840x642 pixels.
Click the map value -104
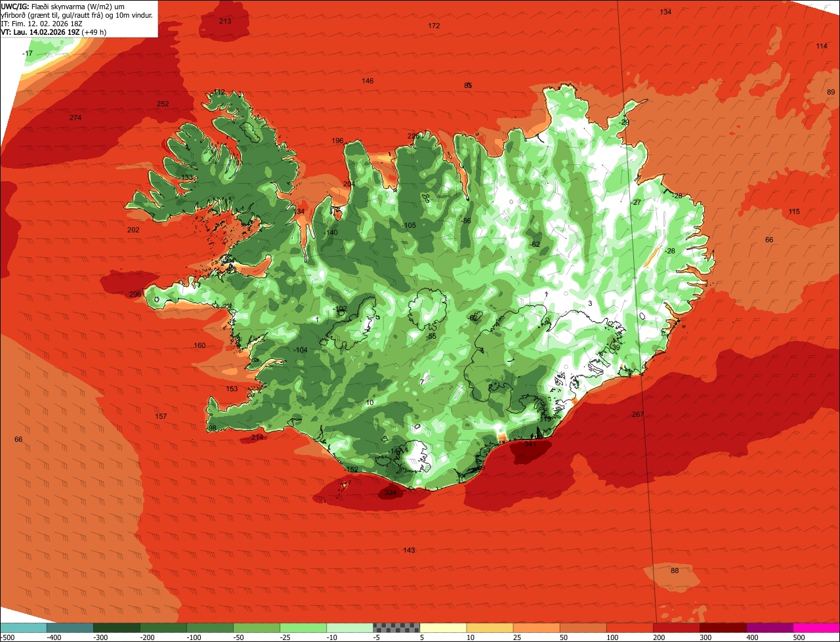[x=300, y=350]
